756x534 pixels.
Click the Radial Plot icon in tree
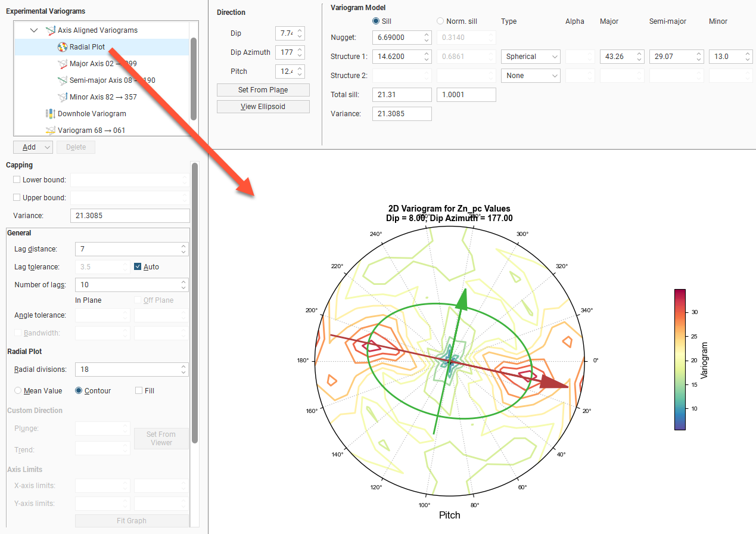pyautogui.click(x=63, y=47)
